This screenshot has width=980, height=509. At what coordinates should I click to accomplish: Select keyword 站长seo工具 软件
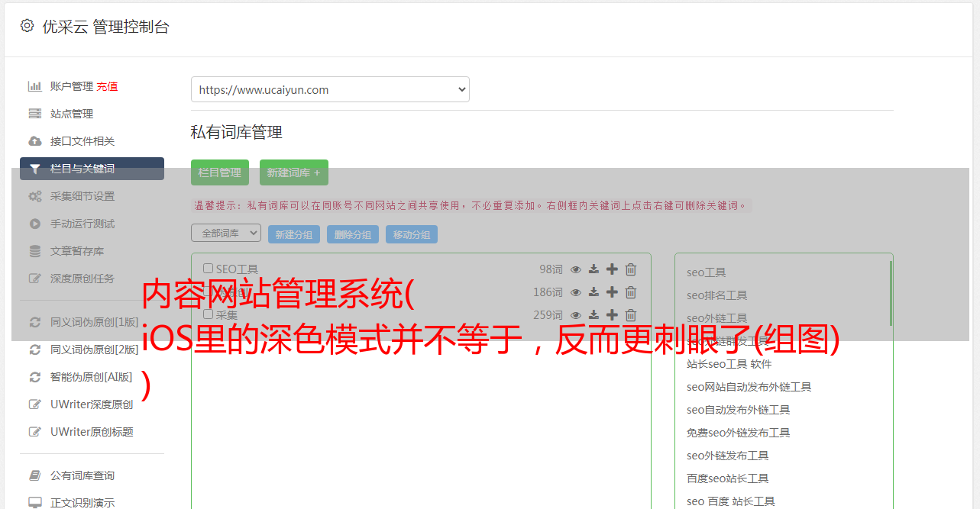coord(729,364)
